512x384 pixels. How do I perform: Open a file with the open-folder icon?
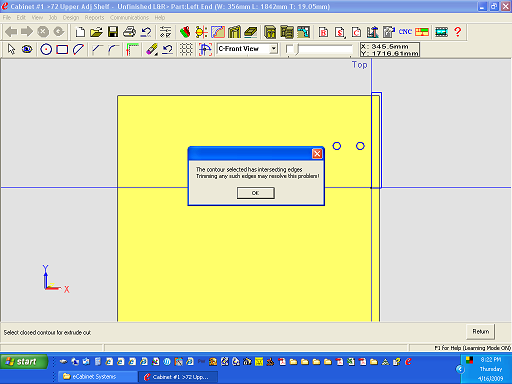(x=96, y=32)
